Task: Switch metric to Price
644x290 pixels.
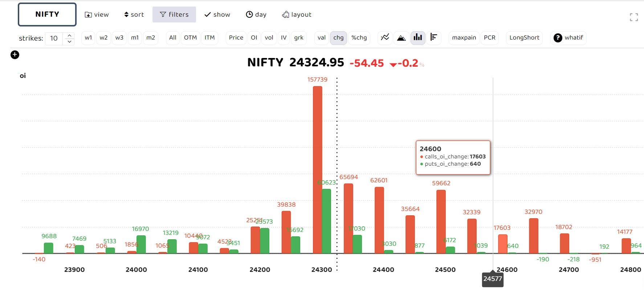Action: [x=236, y=38]
